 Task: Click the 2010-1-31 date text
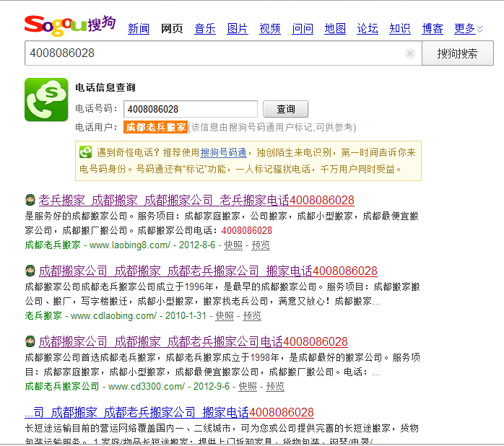pyautogui.click(x=186, y=316)
